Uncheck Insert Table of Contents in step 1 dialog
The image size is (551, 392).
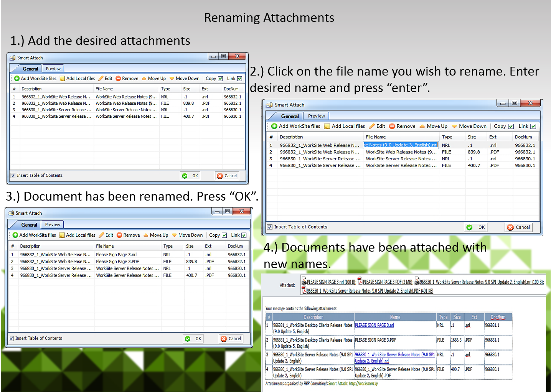pos(13,176)
